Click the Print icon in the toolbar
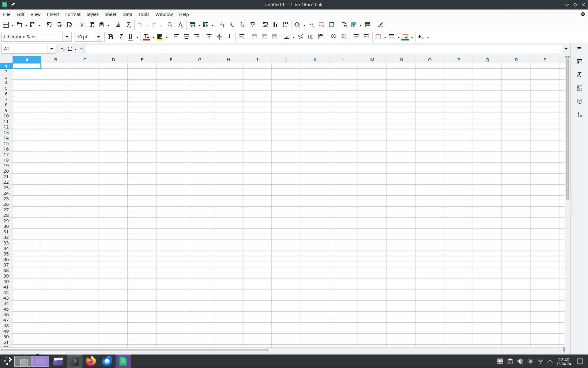Viewport: 588px width, 368px height. 59,25
